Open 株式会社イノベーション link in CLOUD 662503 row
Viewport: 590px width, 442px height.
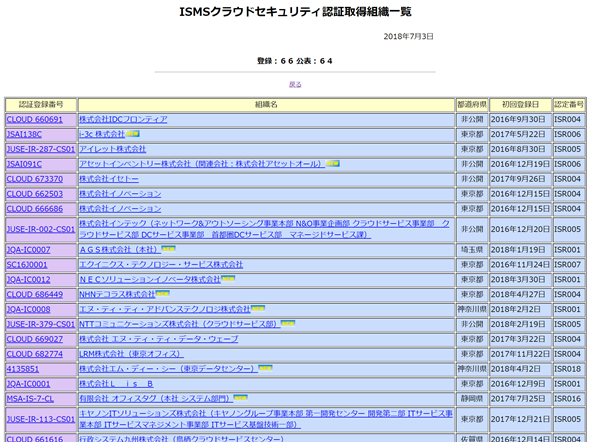(120, 194)
